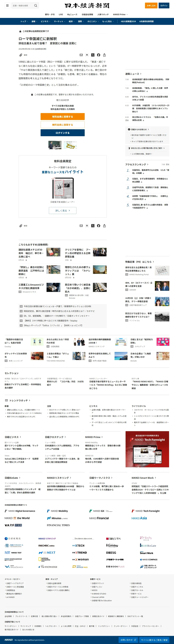The image size is (174, 644).
Task: Expand the ビジネス navigation dropdown
Action: point(45,22)
